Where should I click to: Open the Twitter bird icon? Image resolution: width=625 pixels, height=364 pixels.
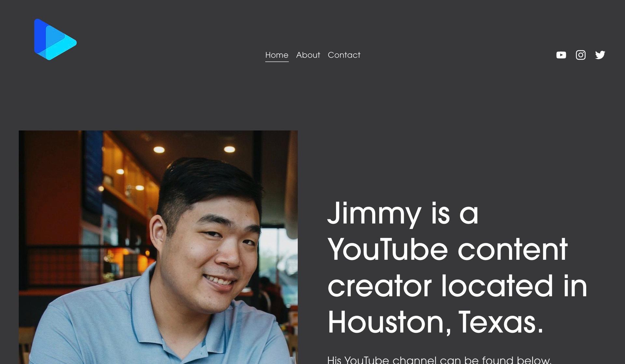(600, 55)
